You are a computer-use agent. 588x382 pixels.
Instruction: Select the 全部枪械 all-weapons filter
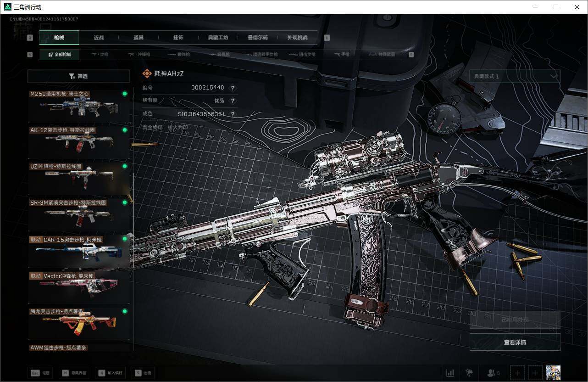pos(59,54)
